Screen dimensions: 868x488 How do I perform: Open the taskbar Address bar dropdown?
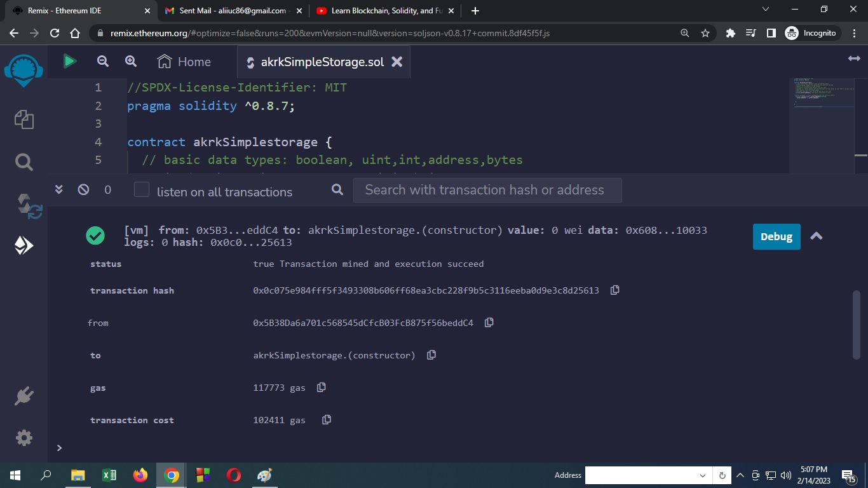(702, 475)
